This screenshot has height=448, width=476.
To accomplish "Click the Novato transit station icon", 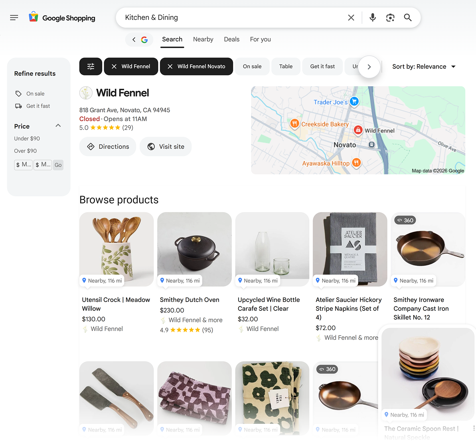I will tap(372, 145).
